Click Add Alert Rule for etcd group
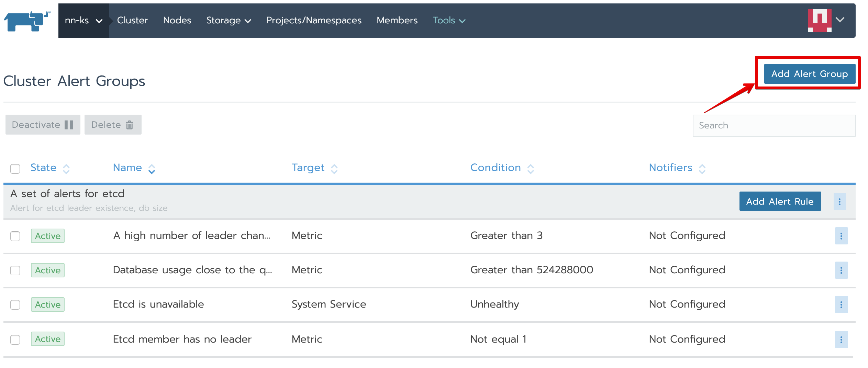868x368 pixels. (780, 202)
